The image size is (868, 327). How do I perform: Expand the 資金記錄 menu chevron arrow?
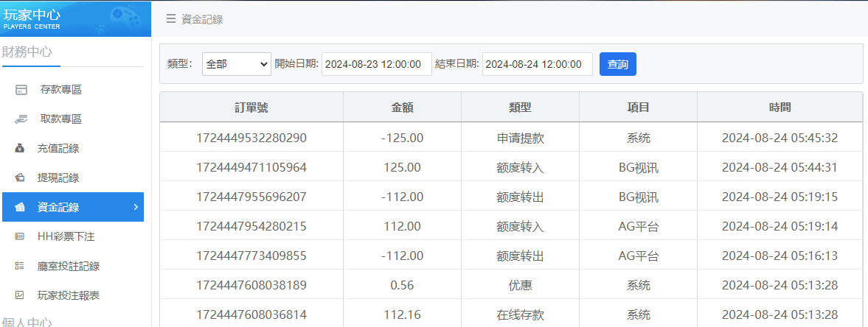tap(136, 207)
